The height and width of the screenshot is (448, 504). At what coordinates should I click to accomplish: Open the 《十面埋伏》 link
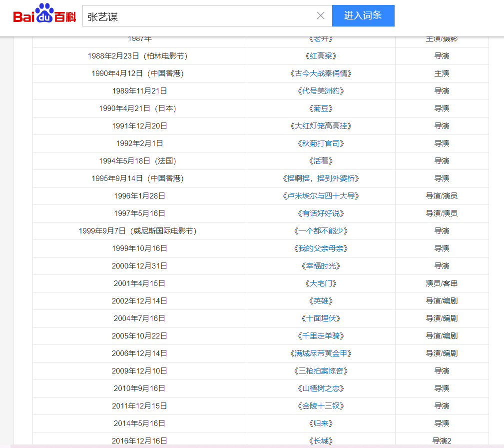(321, 318)
